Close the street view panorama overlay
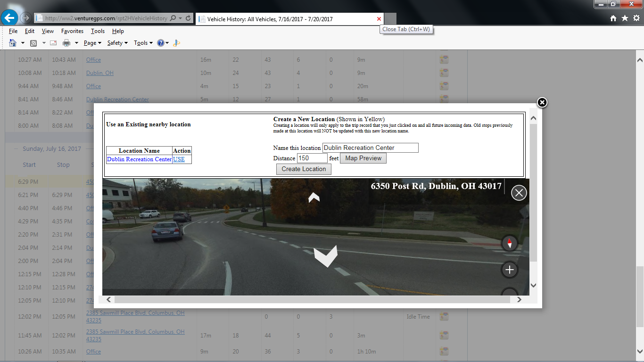The height and width of the screenshot is (362, 644). [x=519, y=193]
